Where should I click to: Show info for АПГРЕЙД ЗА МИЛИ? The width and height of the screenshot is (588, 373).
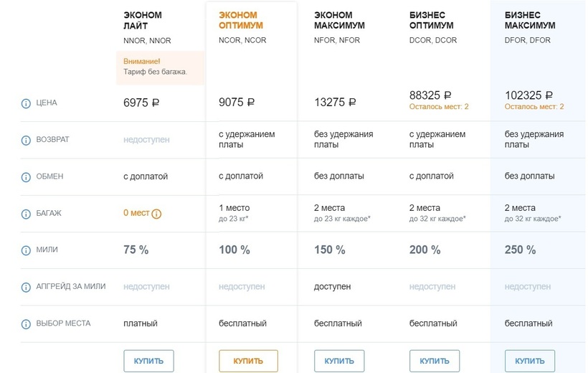(x=27, y=287)
